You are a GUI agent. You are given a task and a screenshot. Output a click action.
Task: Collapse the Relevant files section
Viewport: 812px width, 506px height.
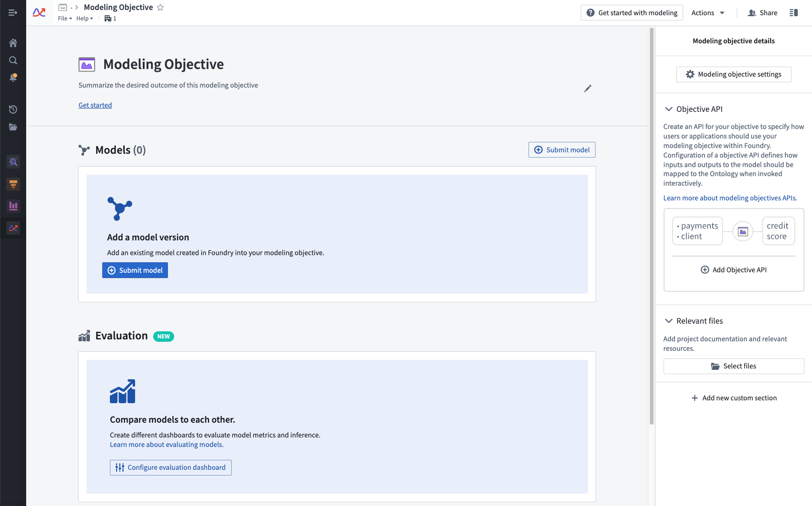point(668,321)
